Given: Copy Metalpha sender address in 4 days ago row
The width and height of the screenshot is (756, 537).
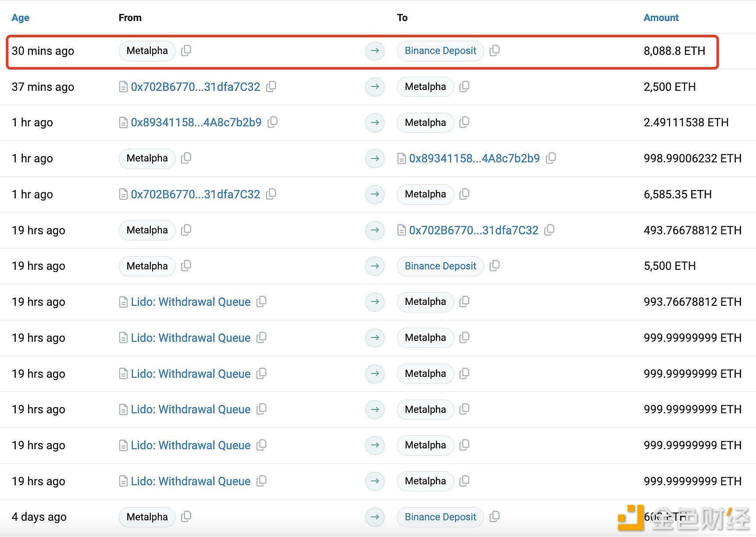Looking at the screenshot, I should (186, 516).
